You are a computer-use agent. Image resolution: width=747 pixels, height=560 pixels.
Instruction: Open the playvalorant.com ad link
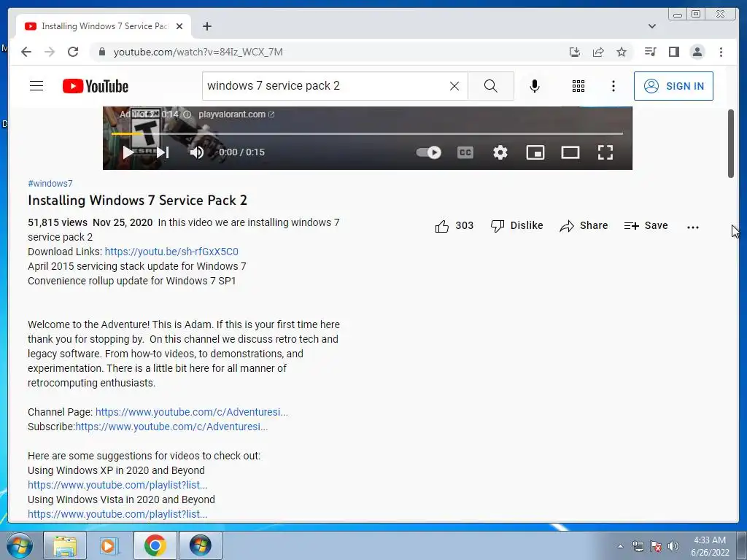click(x=236, y=114)
